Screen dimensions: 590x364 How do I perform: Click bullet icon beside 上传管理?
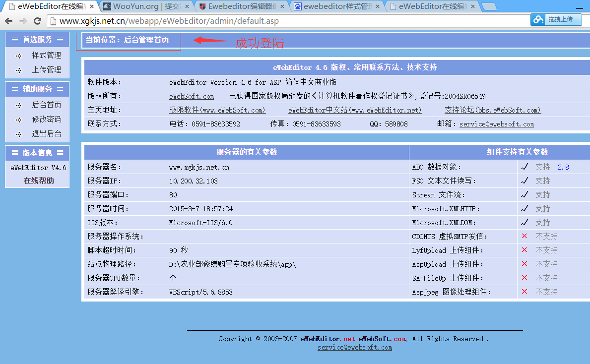coord(19,70)
